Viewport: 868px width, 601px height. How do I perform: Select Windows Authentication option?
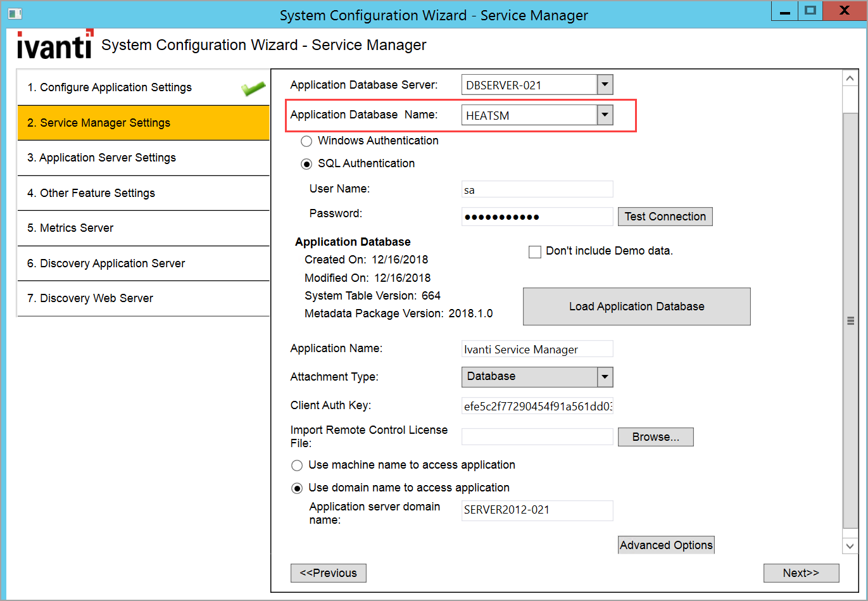coord(306,141)
